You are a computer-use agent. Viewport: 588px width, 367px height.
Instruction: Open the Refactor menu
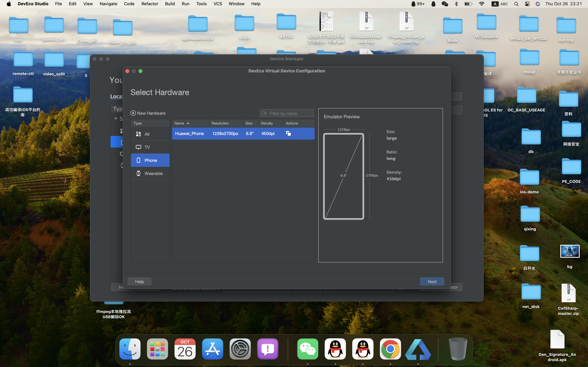[150, 4]
